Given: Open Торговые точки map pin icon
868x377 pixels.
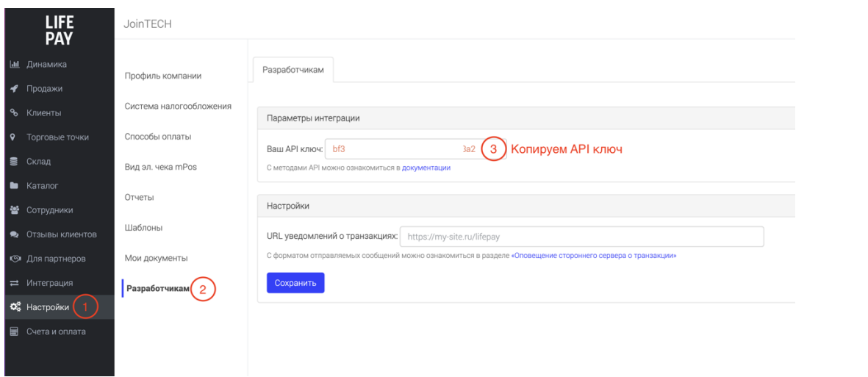Looking at the screenshot, I should pyautogui.click(x=15, y=137).
